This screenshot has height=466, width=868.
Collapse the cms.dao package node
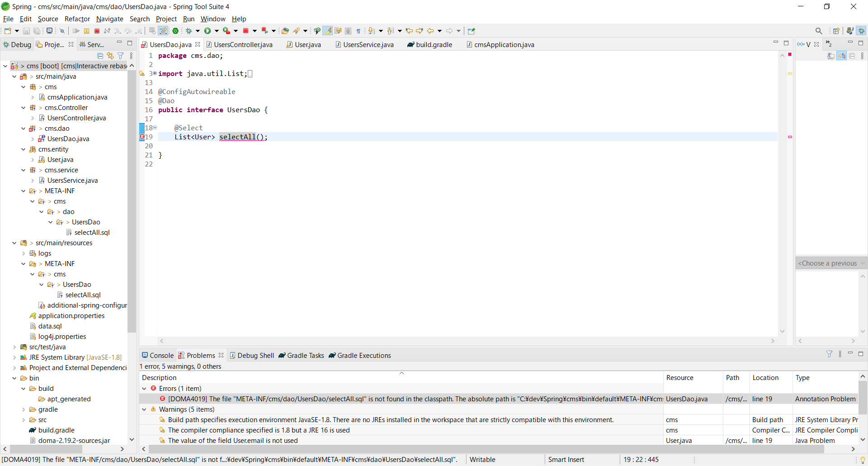[x=24, y=128]
